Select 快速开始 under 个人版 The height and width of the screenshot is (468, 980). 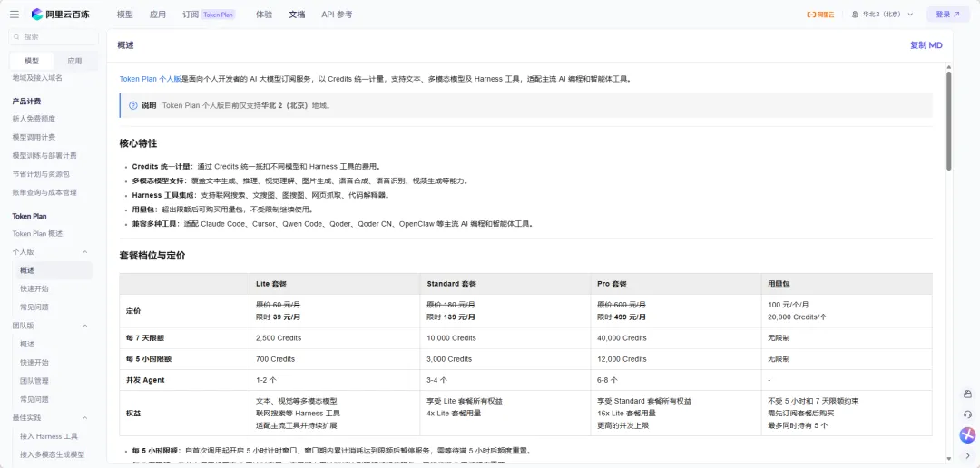[34, 288]
